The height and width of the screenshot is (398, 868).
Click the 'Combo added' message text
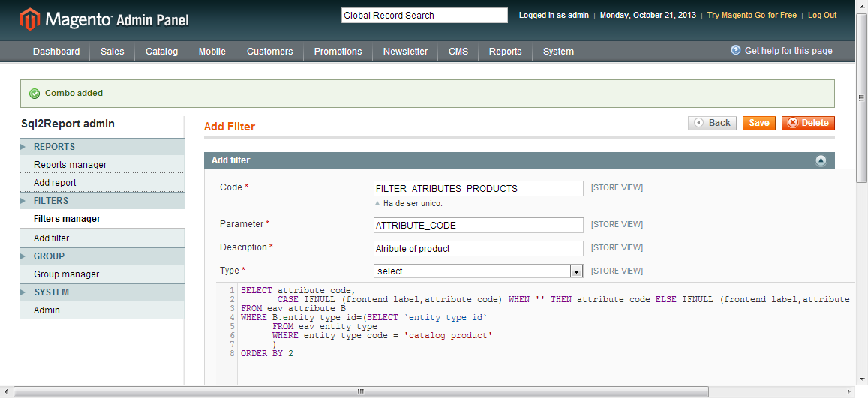74,94
